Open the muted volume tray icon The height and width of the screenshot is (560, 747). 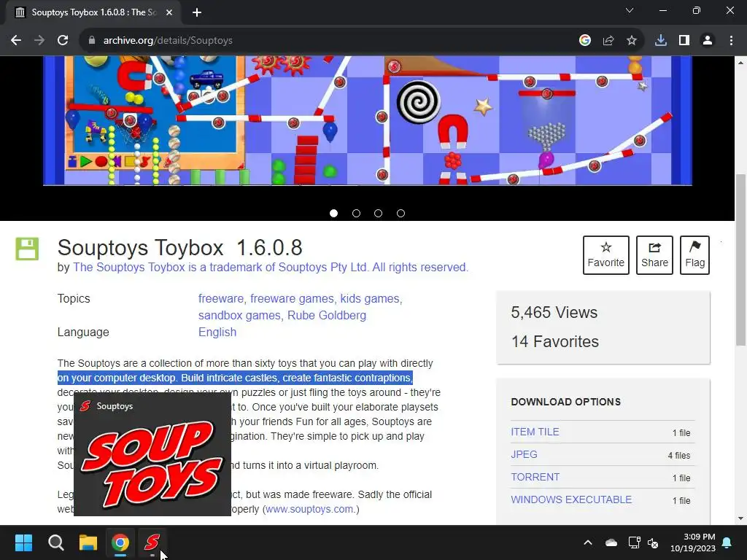click(653, 542)
